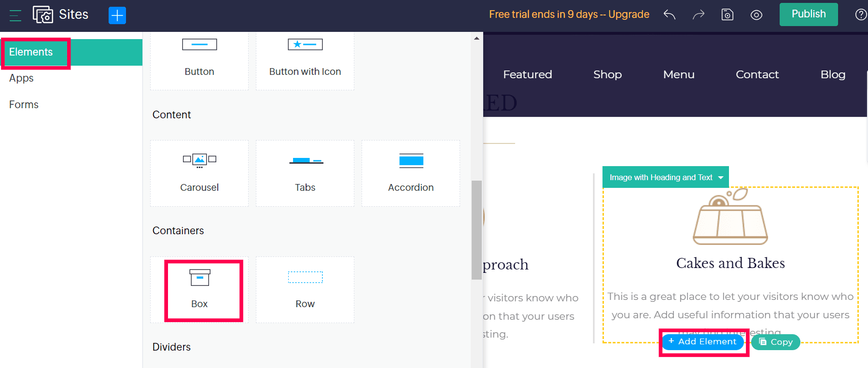Switch to the Apps tab
868x368 pixels.
pyautogui.click(x=21, y=78)
